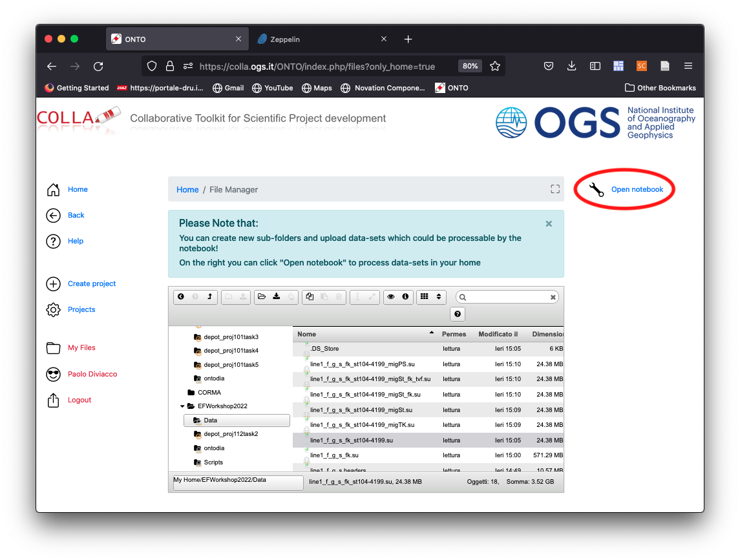
Task: Open My Files in the sidebar
Action: point(81,347)
